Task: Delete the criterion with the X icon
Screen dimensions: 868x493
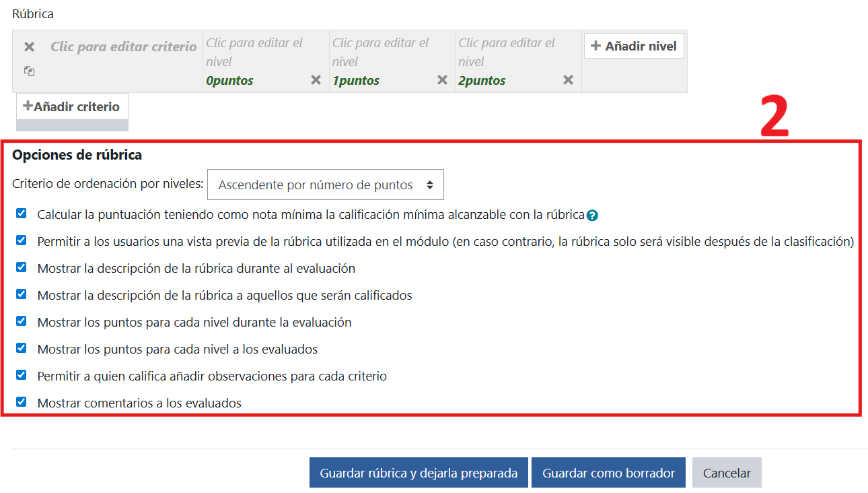Action: click(29, 47)
